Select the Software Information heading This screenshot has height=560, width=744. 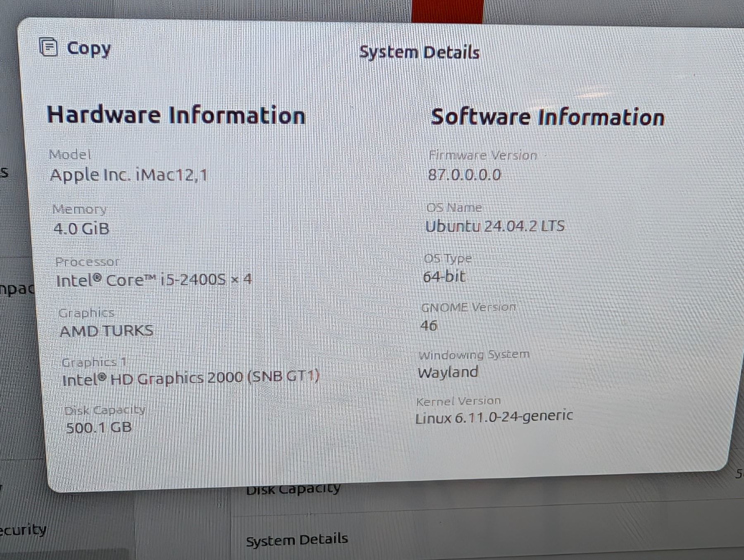click(x=547, y=117)
